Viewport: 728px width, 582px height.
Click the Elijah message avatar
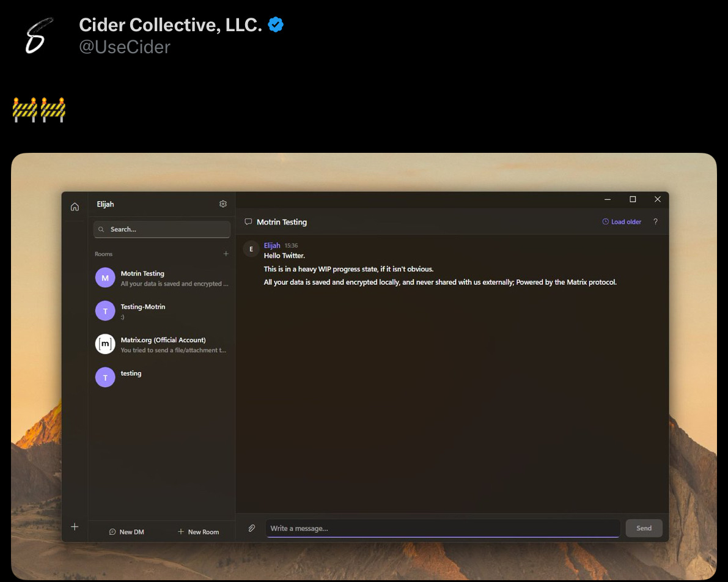[251, 249]
